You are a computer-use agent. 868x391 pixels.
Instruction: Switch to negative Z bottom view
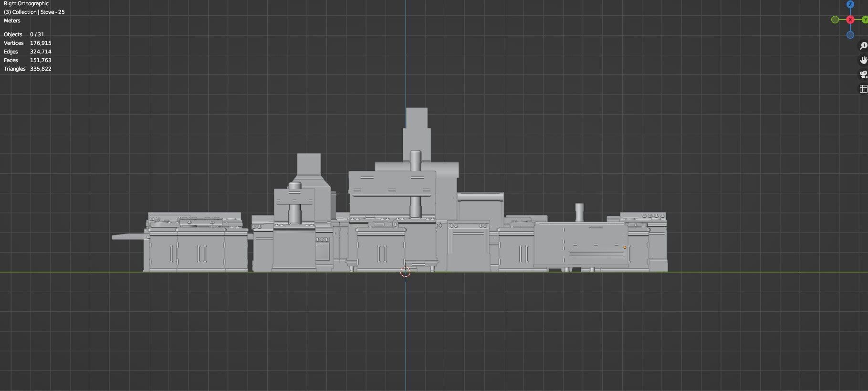(850, 35)
